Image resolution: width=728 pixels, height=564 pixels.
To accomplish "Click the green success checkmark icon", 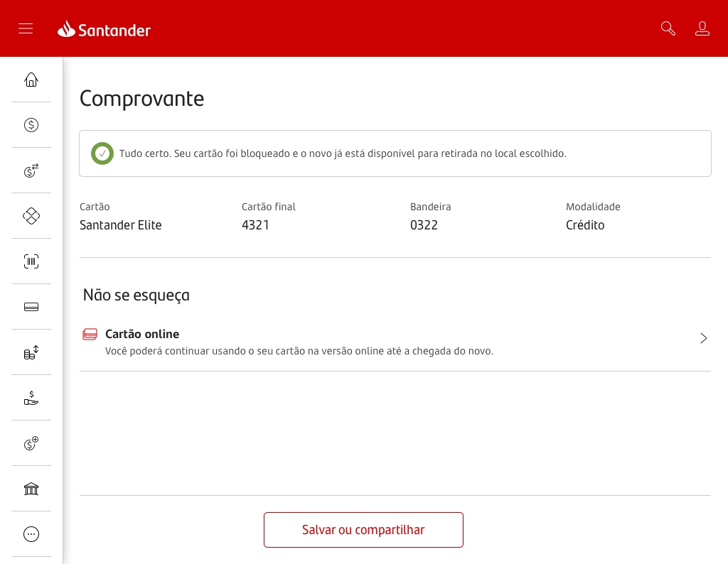I will [102, 153].
